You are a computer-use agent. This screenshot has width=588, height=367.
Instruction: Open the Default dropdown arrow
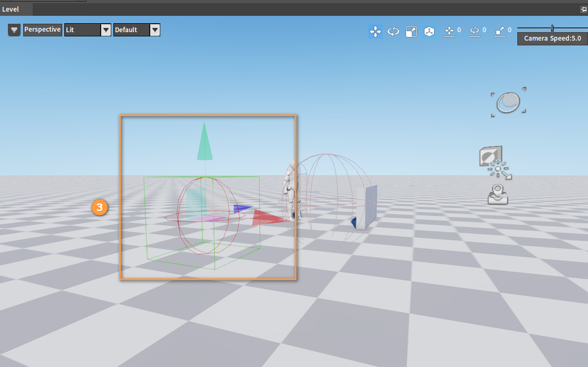coord(155,30)
